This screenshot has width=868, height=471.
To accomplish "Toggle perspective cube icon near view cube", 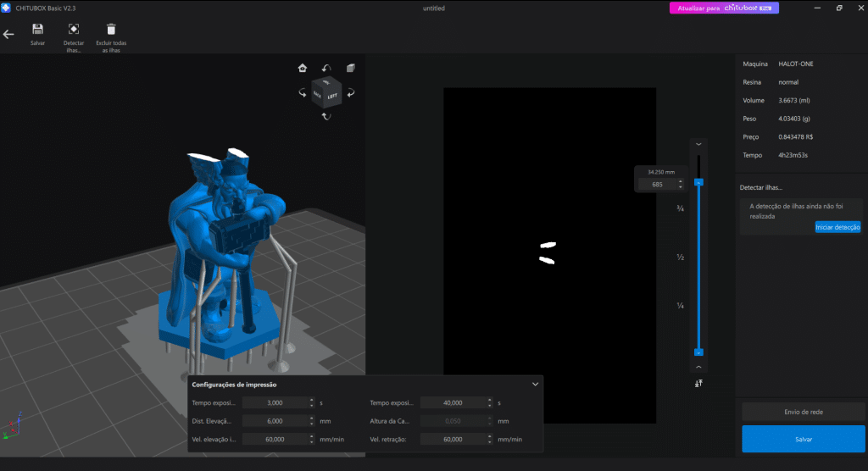I will pos(350,68).
